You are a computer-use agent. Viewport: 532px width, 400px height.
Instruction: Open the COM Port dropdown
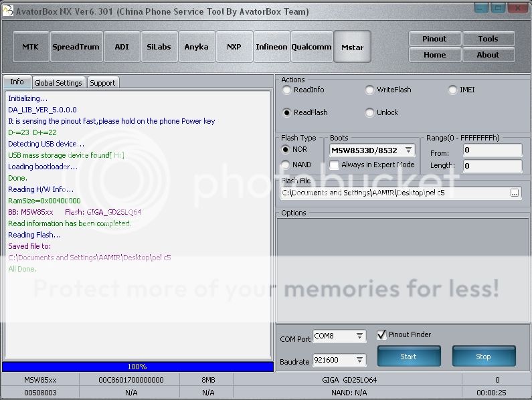point(359,336)
